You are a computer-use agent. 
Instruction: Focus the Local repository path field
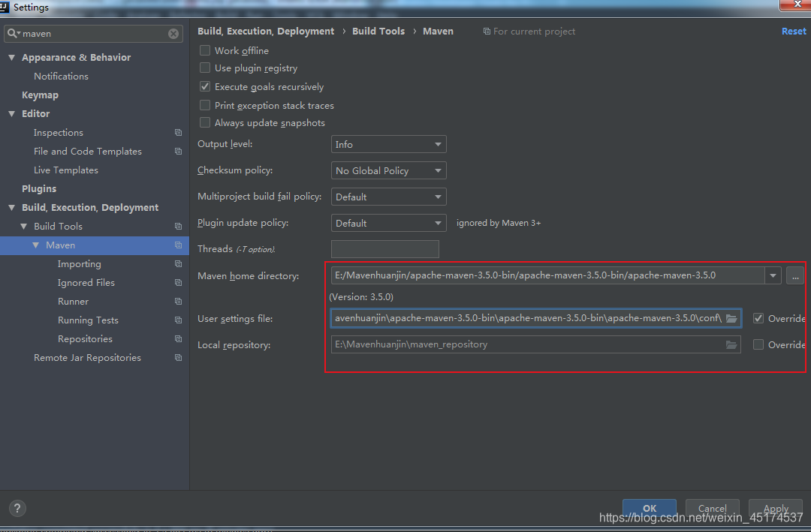point(536,345)
